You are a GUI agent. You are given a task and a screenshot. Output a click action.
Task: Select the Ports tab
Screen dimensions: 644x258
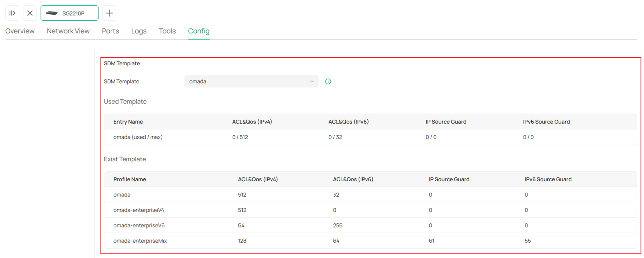[110, 31]
